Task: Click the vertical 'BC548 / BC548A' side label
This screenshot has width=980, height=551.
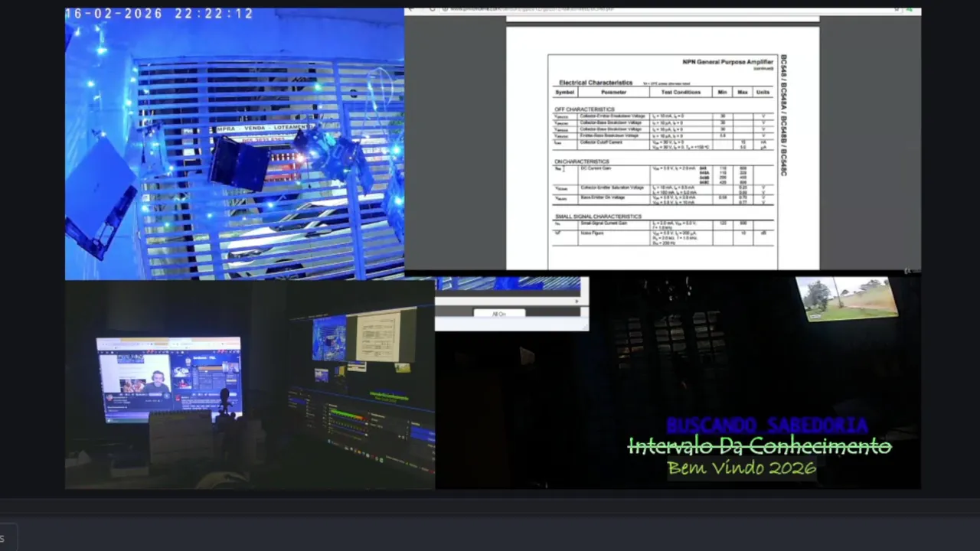Action: [x=783, y=115]
